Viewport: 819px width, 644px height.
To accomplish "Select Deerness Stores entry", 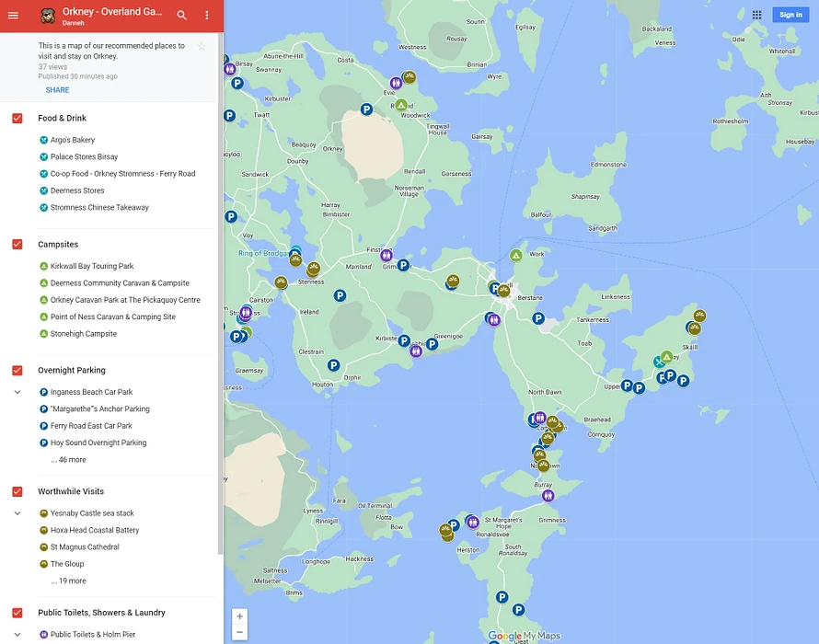I will pyautogui.click(x=77, y=190).
